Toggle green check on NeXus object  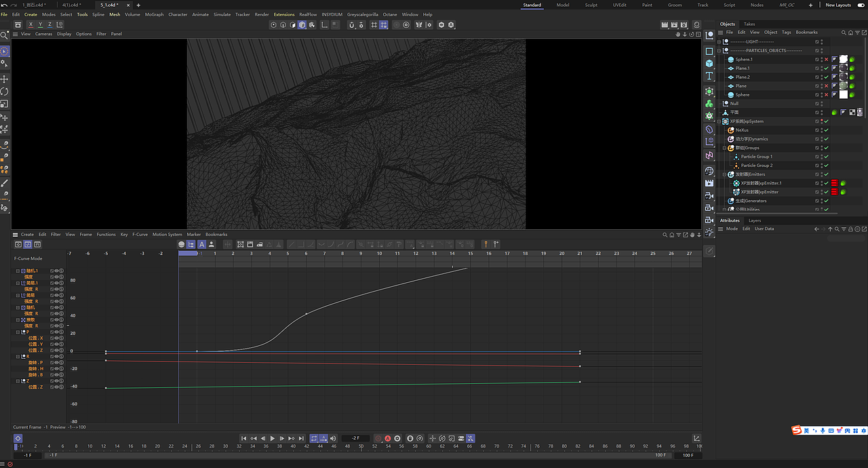[826, 130]
